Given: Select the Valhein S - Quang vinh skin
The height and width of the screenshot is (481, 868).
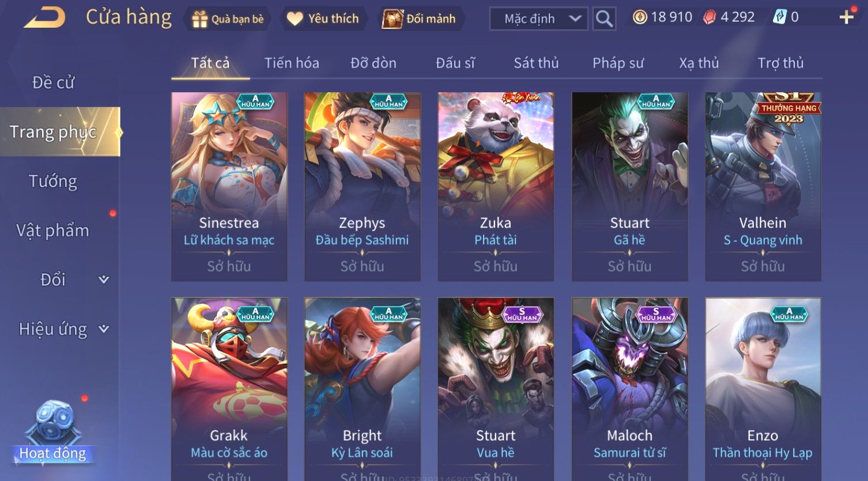Looking at the screenshot, I should [763, 187].
